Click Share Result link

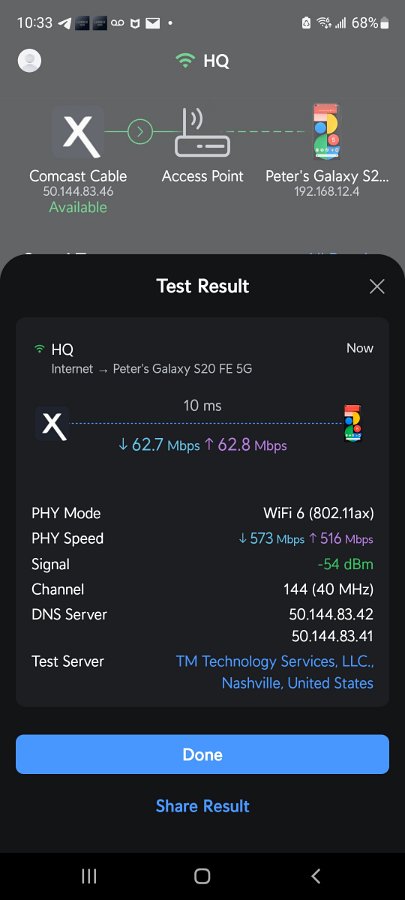pos(202,806)
